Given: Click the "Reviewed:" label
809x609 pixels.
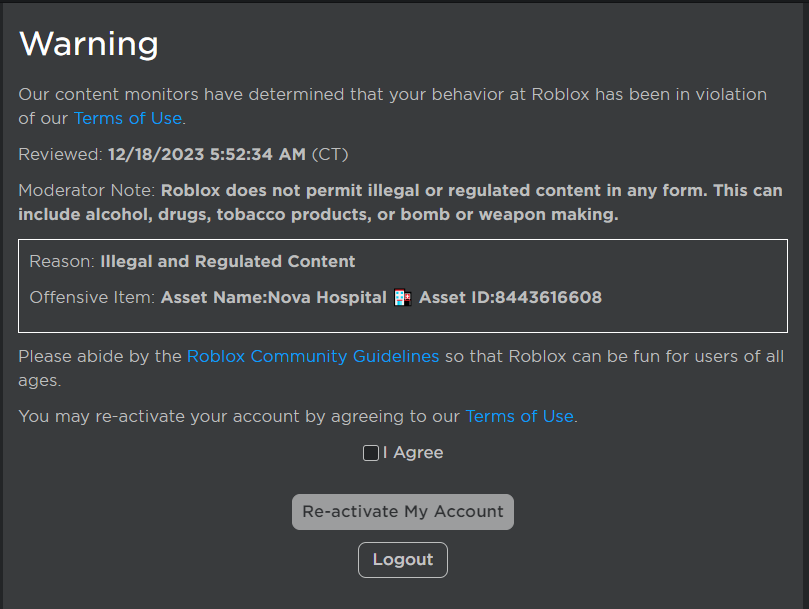Looking at the screenshot, I should tap(60, 155).
